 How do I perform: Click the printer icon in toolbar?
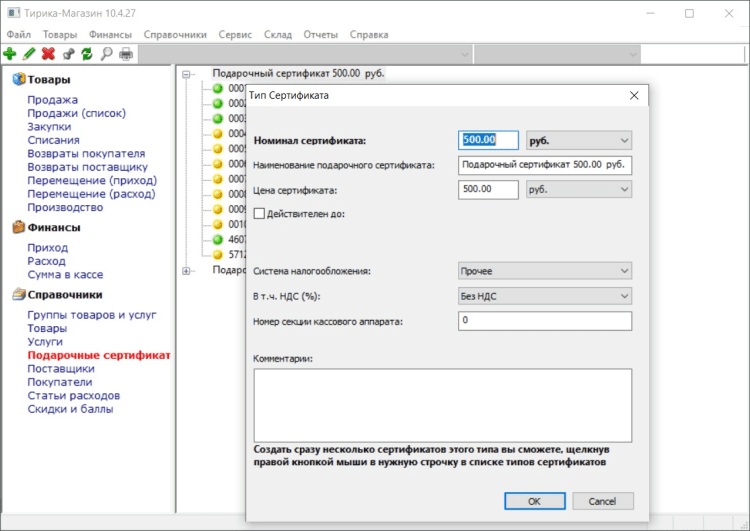(x=125, y=54)
